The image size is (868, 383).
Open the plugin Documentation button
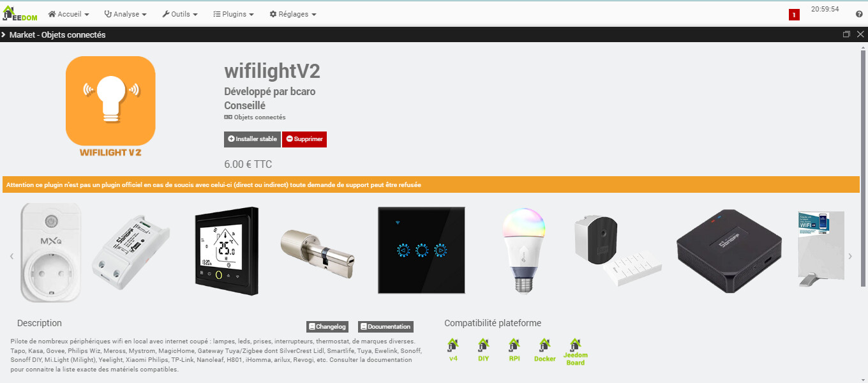(x=385, y=327)
